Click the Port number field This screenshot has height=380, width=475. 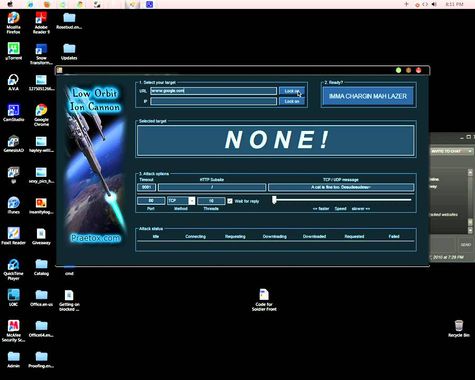(x=151, y=200)
